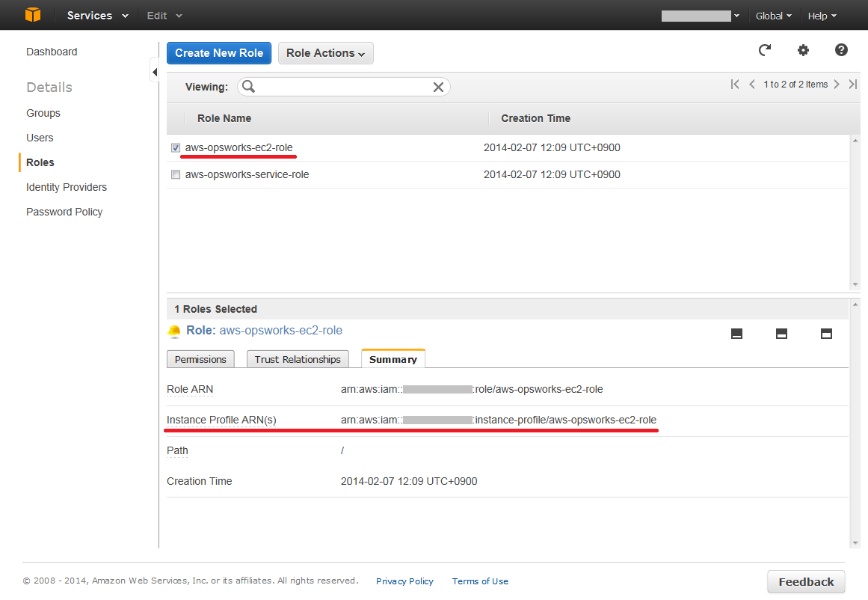Click the Role ARN value text
Screen dimensions: 868x600
[x=472, y=390]
